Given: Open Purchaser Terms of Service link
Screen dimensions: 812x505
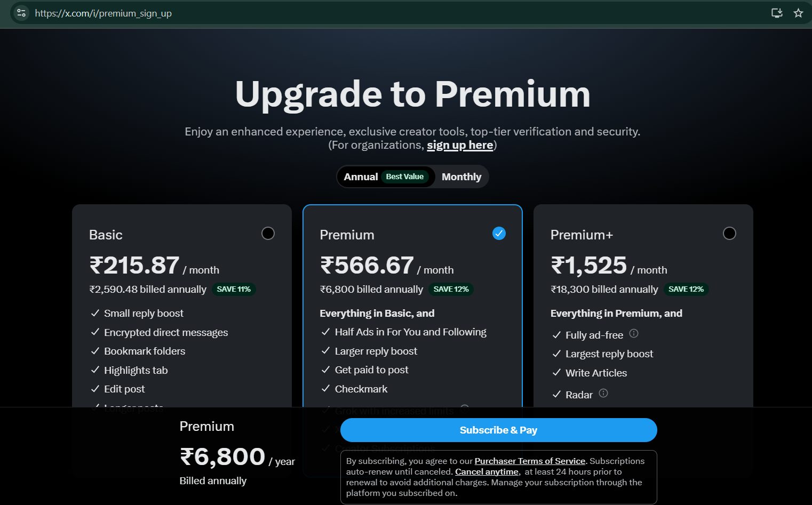Looking at the screenshot, I should pos(530,461).
